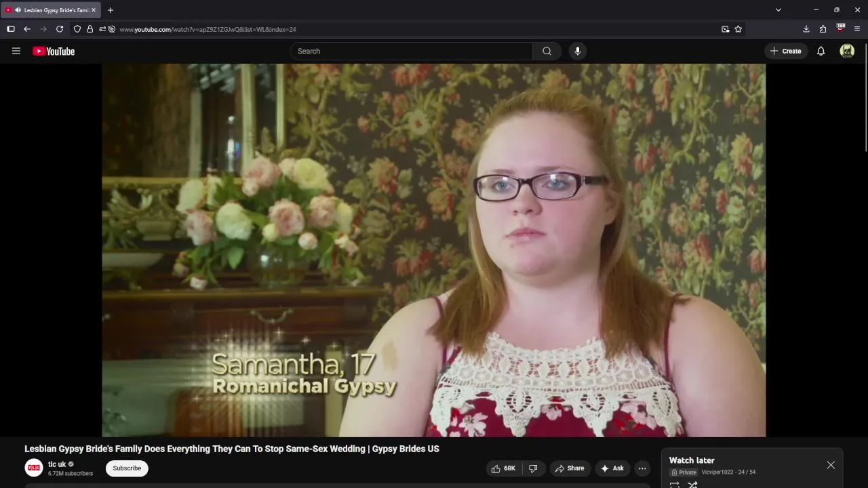Reload the current page
Viewport: 868px width, 488px height.
coord(60,29)
